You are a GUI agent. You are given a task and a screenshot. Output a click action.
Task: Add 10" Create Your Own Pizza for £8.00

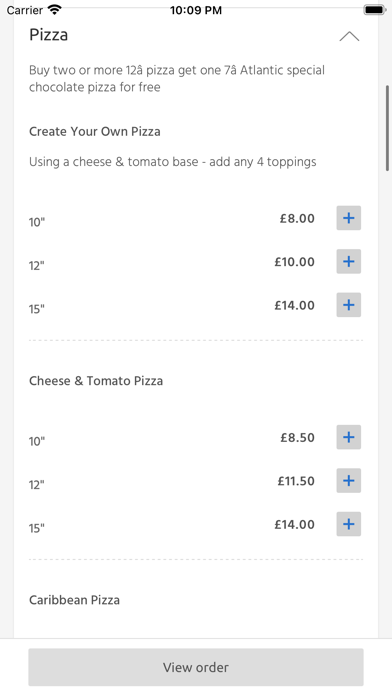pos(348,218)
